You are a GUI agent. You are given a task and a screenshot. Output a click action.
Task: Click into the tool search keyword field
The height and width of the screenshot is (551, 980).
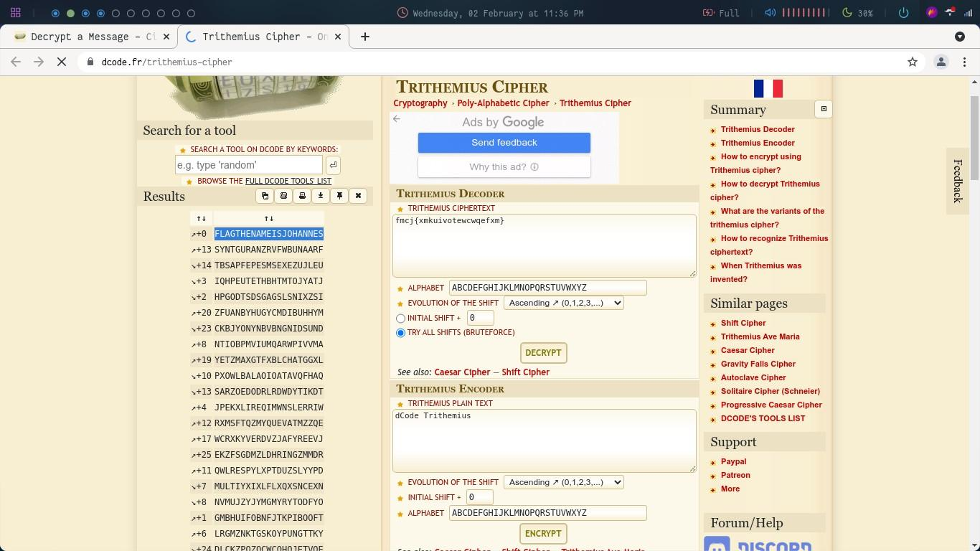248,165
